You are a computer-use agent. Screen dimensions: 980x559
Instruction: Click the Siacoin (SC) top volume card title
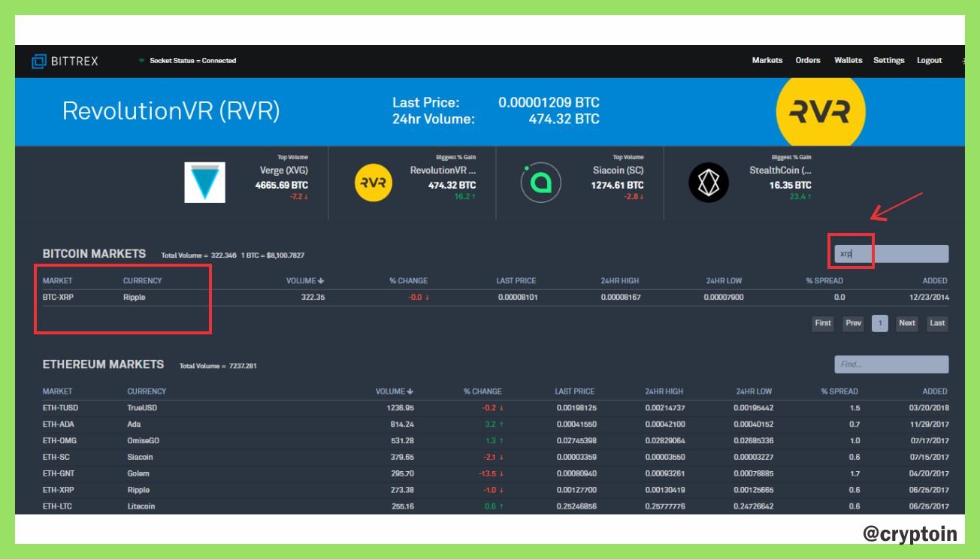[x=618, y=171]
